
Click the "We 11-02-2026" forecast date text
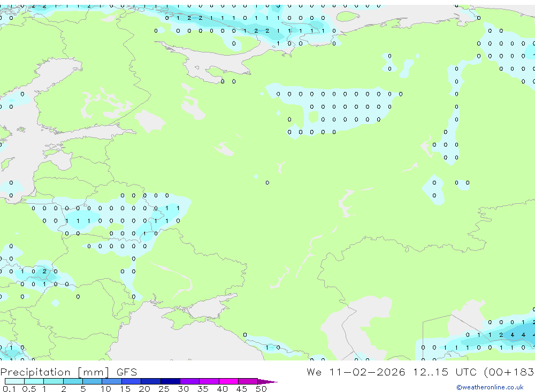356,372
